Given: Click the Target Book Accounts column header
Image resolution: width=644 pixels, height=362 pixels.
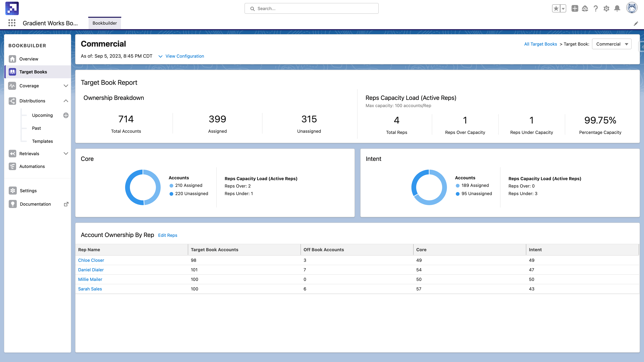Looking at the screenshot, I should point(244,250).
